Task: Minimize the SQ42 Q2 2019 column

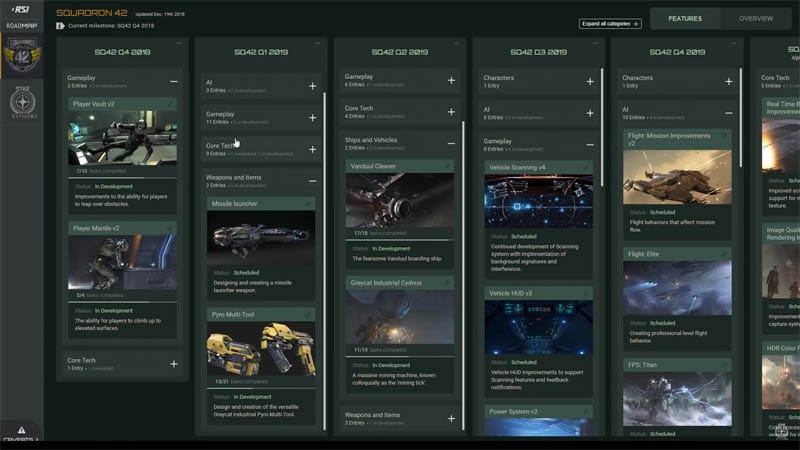Action: [456, 43]
